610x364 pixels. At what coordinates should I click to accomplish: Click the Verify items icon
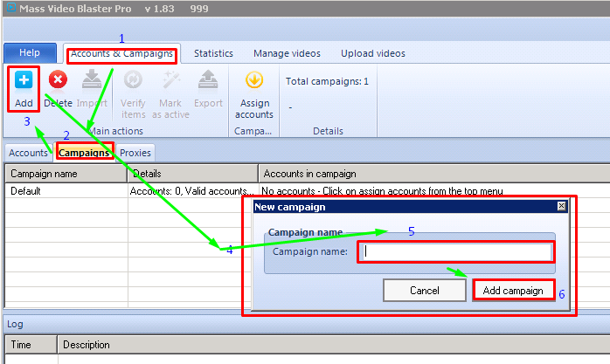[x=133, y=79]
